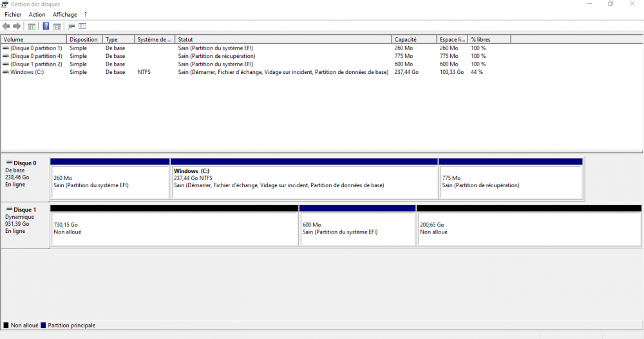644x339 pixels.
Task: Open the ? help menu
Action: click(86, 14)
